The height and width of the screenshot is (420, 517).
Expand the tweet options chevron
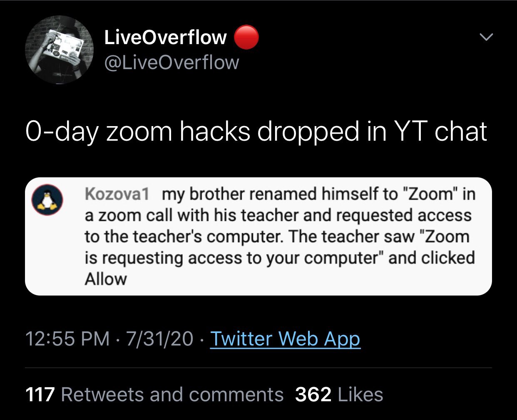[x=486, y=37]
